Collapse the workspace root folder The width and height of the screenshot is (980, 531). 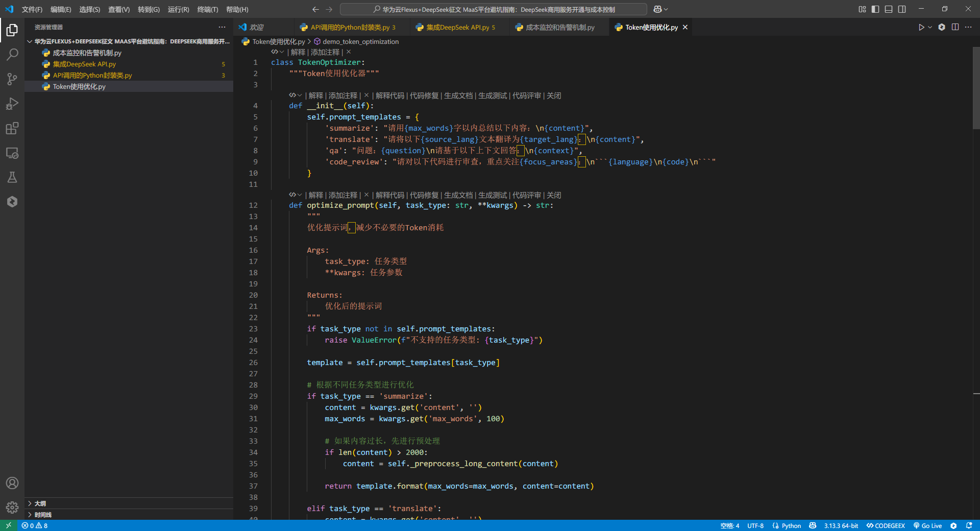click(30, 41)
